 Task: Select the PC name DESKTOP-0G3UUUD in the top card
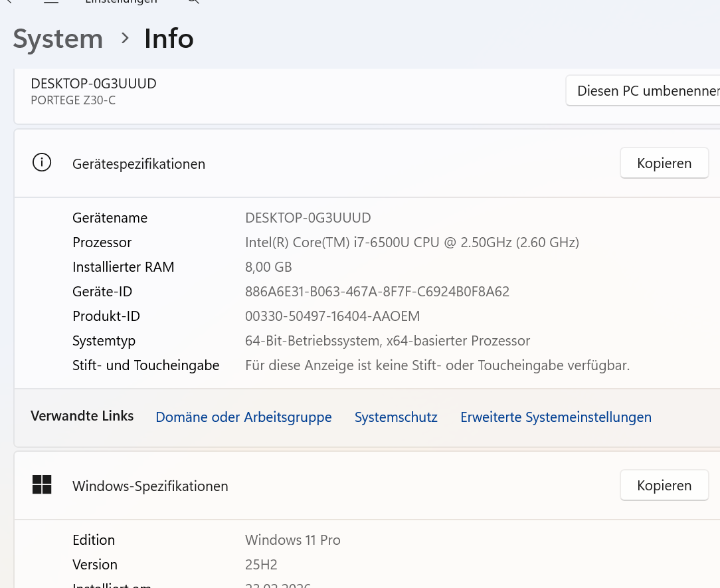click(94, 84)
